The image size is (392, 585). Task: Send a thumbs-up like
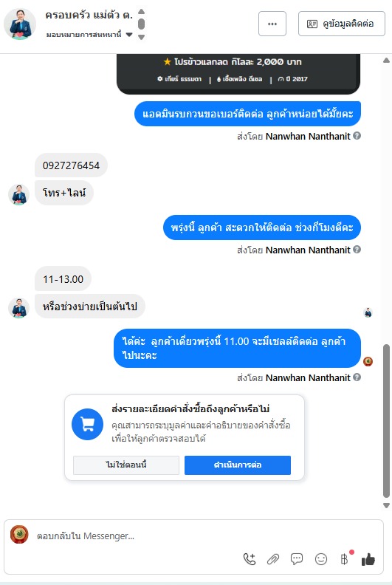click(x=368, y=559)
